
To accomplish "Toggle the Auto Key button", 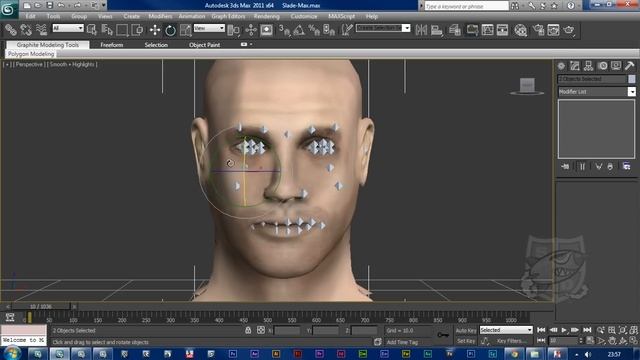I will pos(466,331).
